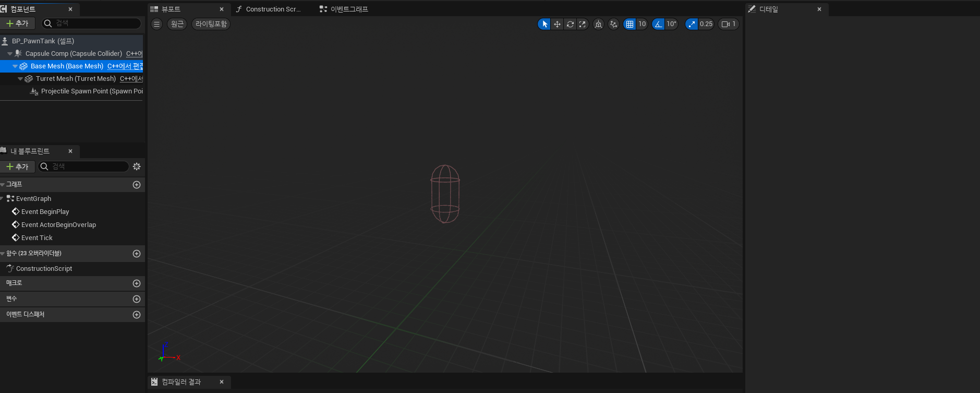Choose the scale gizmo tool
This screenshot has height=393, width=980.
tap(583, 24)
